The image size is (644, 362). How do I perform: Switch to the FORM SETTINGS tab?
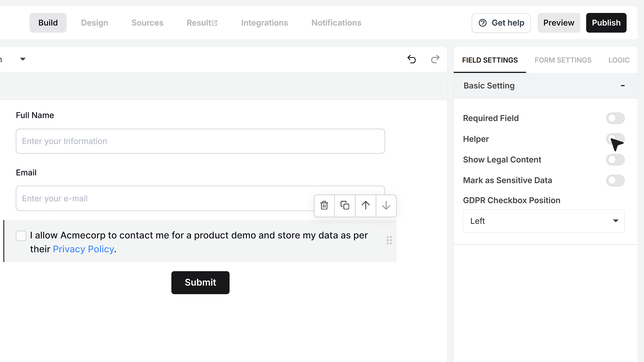pos(563,60)
